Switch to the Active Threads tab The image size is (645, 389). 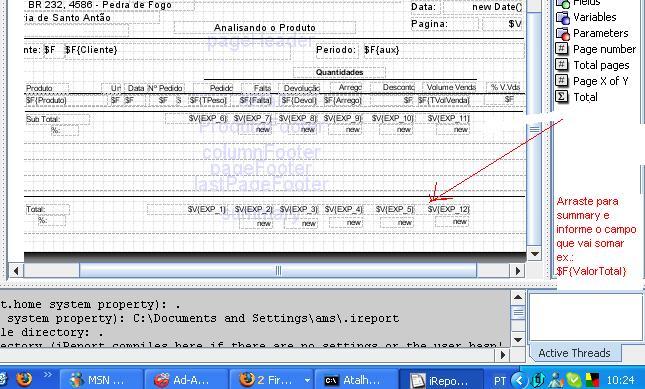pyautogui.click(x=574, y=353)
